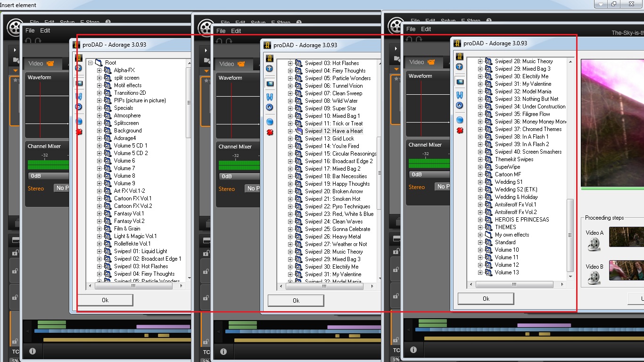Click the film reel logo in the middle window
This screenshot has height=362, width=644.
[x=206, y=28]
